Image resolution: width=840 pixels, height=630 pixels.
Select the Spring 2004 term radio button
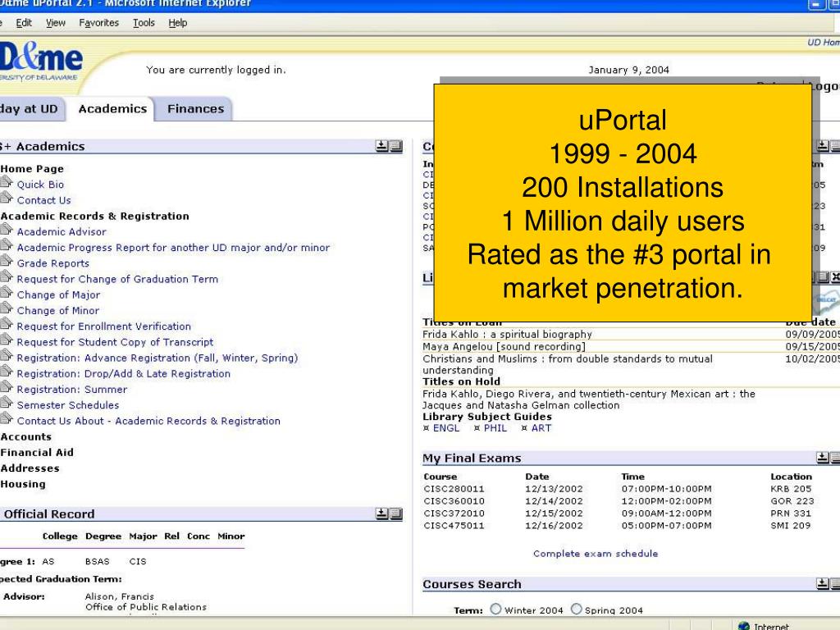576,609
